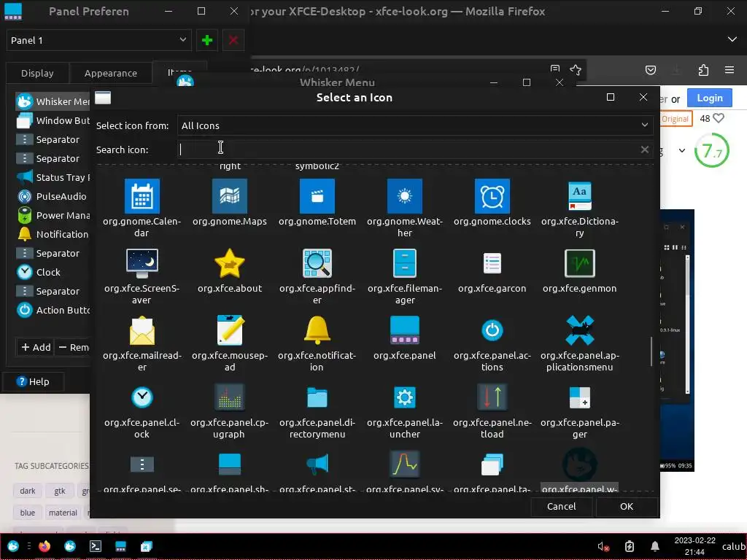The image size is (747, 560).
Task: Click Add in Panel Preferences items
Action: 36,347
